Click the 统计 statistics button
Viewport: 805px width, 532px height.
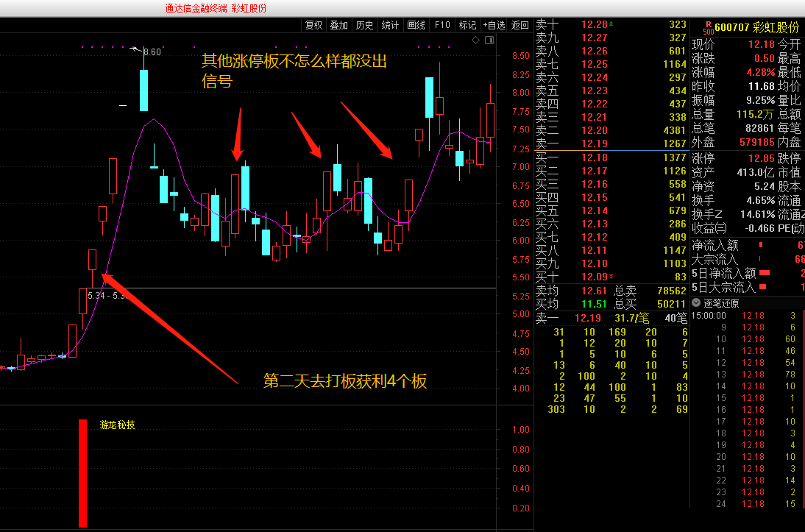click(x=390, y=25)
